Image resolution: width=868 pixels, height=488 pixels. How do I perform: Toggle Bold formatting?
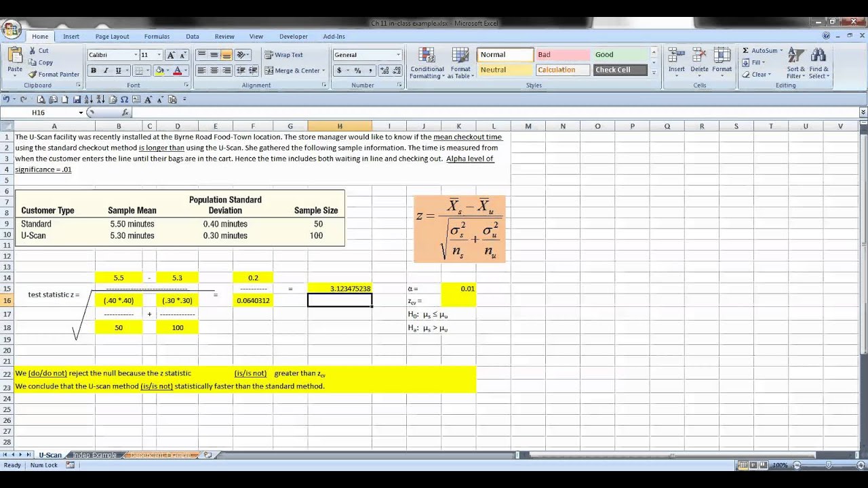pos(94,70)
